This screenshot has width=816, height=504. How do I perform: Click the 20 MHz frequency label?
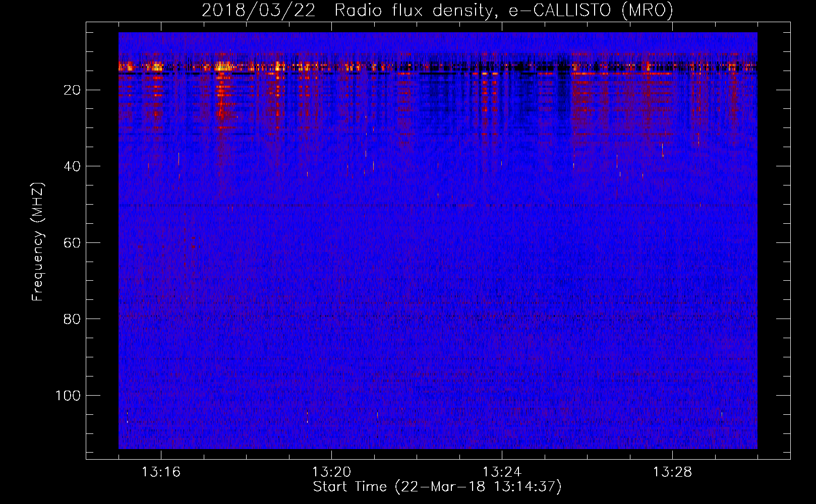click(72, 90)
